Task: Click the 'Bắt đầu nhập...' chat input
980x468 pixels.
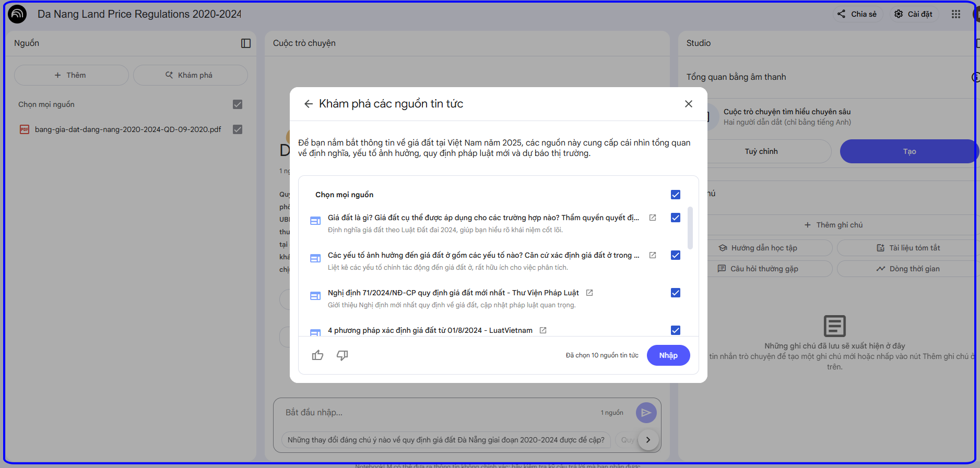Action: 439,413
